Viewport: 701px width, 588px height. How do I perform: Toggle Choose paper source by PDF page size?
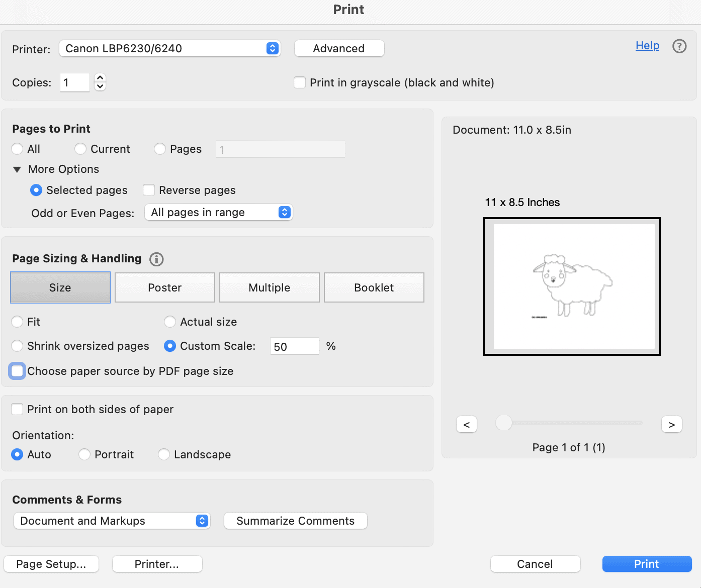pos(17,371)
